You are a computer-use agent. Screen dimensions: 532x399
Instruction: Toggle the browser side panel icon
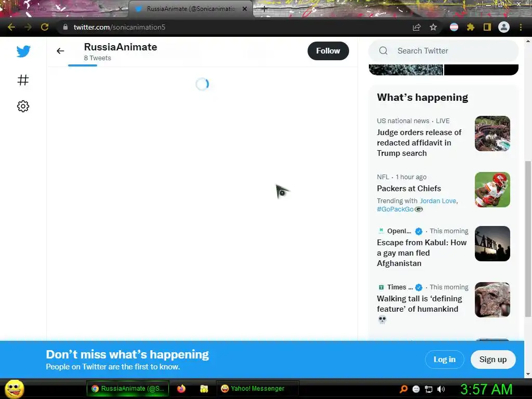(x=487, y=27)
